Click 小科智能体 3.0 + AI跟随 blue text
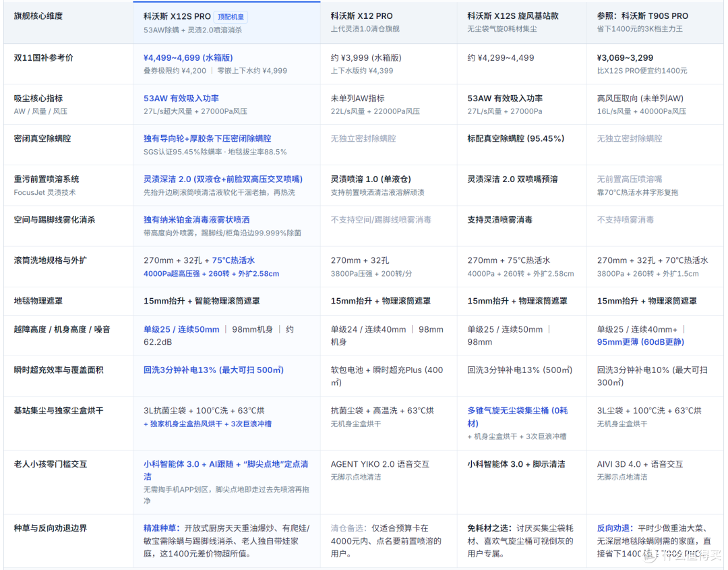The height and width of the screenshot is (570, 728). [x=189, y=463]
